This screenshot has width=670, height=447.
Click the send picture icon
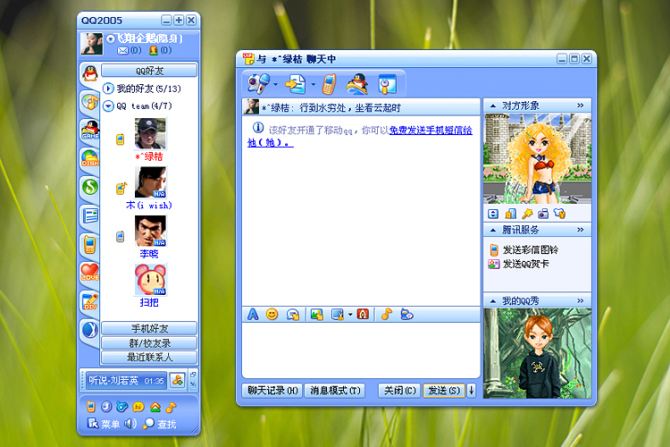[317, 315]
